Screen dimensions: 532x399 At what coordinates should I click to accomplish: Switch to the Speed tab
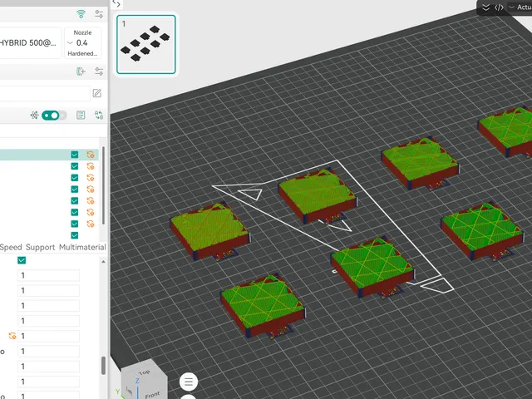[x=11, y=248]
